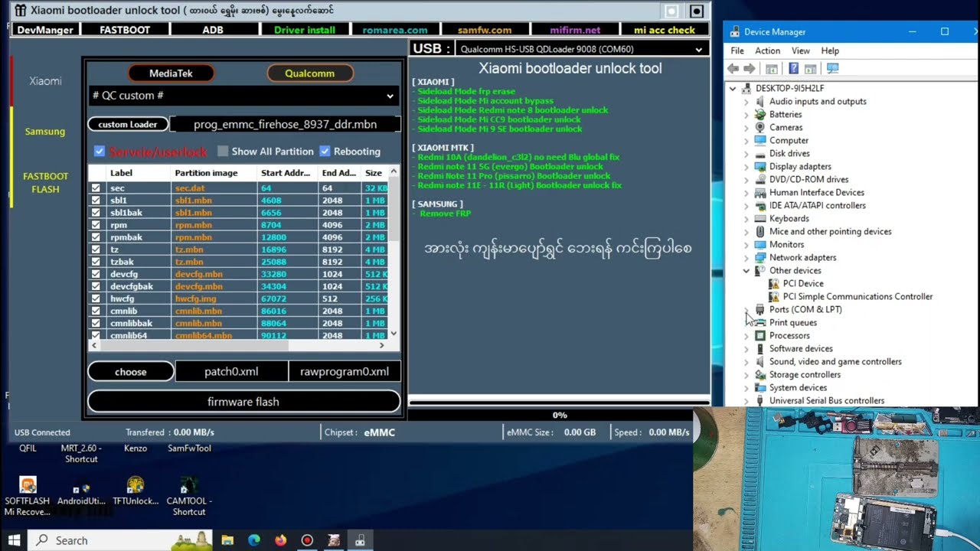Uncheck the sec partition checkbox
The height and width of the screenshot is (551, 980).
click(96, 188)
